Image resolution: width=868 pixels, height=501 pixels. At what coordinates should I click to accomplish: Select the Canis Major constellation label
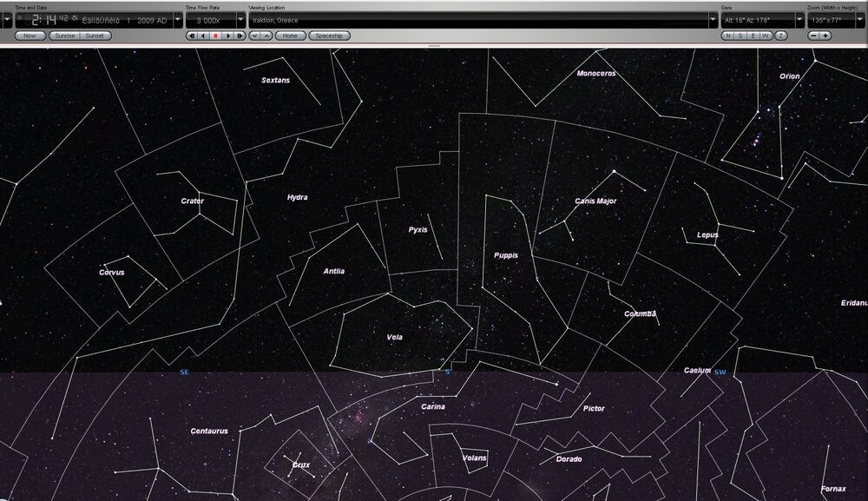(595, 201)
